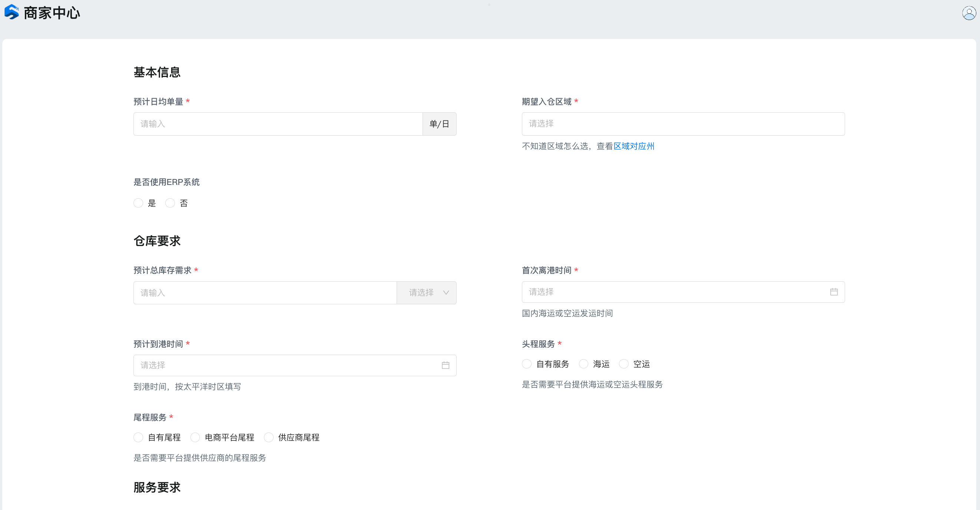The width and height of the screenshot is (980, 510).
Task: Select 供应商尾程 radio option
Action: 269,438
